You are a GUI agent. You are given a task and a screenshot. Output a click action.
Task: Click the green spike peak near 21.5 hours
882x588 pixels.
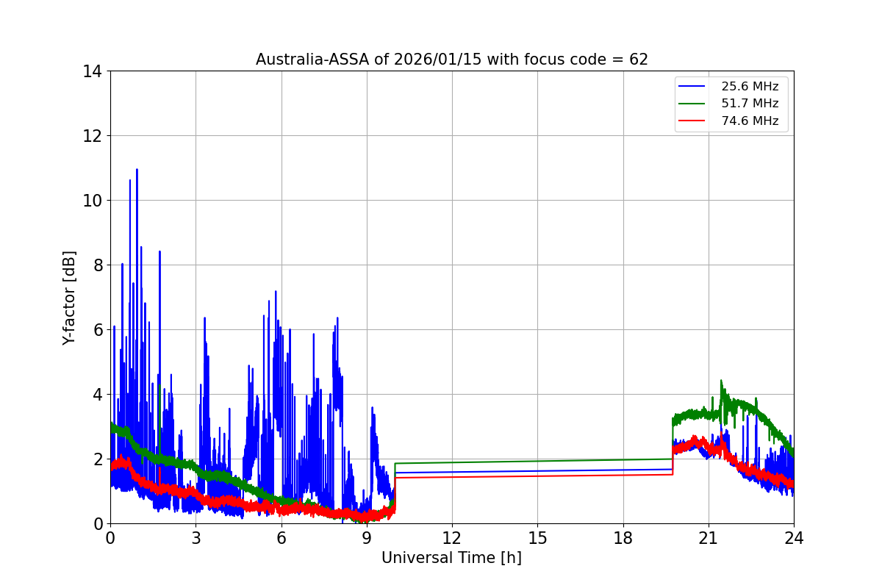tap(721, 381)
